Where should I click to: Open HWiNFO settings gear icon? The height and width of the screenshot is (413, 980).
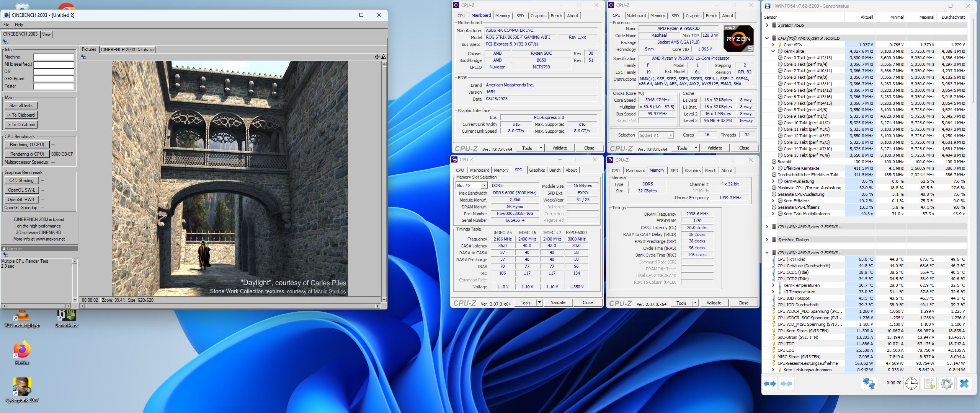(x=946, y=384)
